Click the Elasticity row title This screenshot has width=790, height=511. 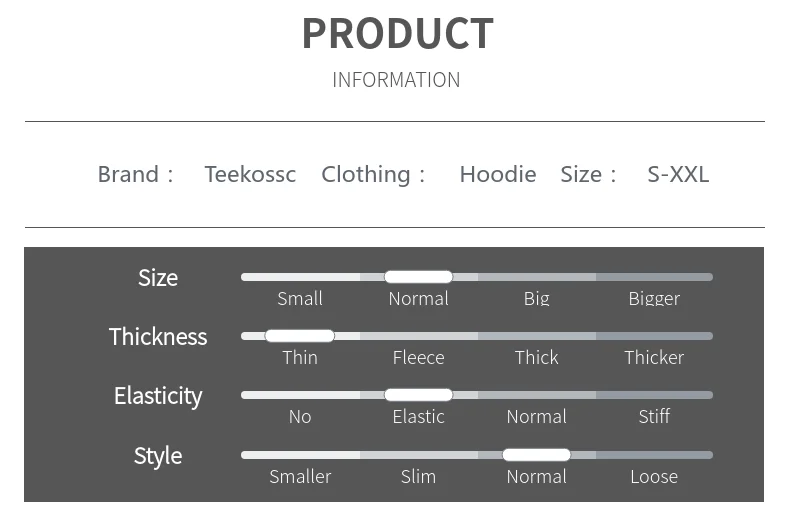tap(158, 396)
